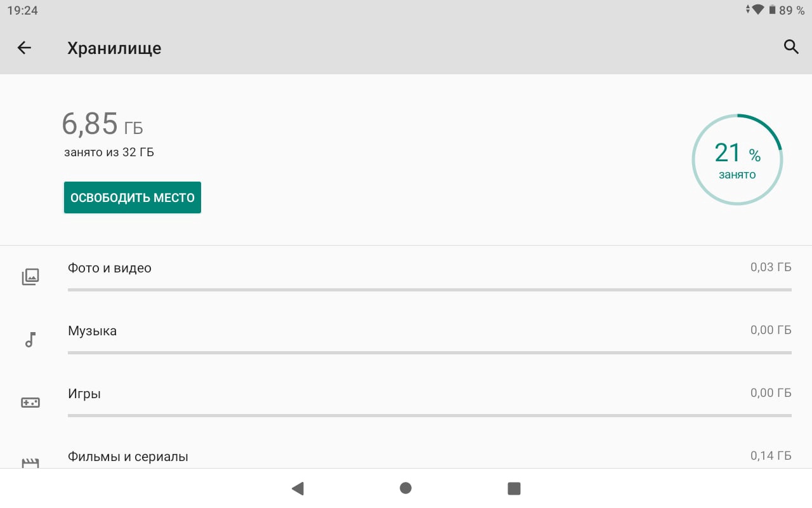The width and height of the screenshot is (812, 508).
Task: Tap the Photos and videos gallery icon
Action: (x=30, y=276)
